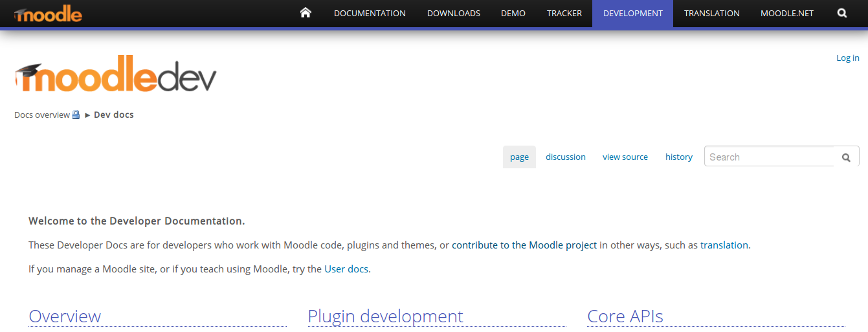Select the page tab
868x332 pixels.
[519, 157]
